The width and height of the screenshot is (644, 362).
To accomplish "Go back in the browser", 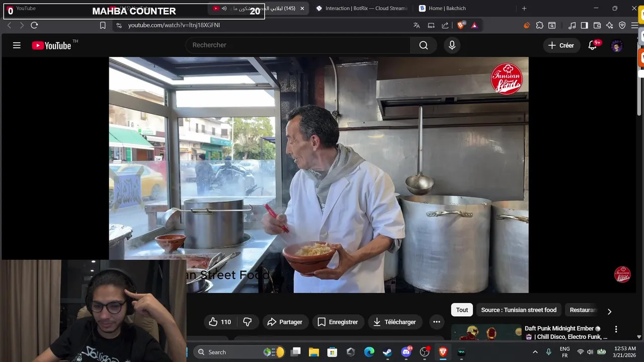I will tap(9, 25).
